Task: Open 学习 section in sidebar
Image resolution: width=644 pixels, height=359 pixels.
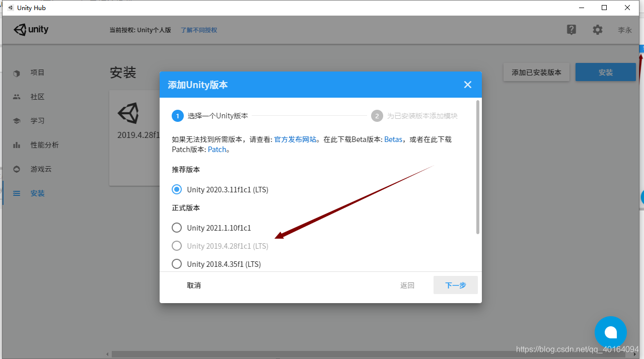Action: [x=38, y=121]
